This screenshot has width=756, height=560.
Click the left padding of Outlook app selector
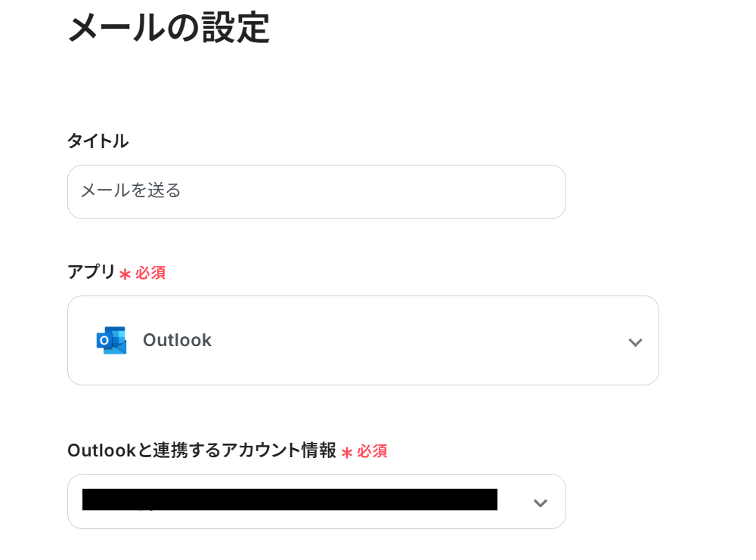80,341
